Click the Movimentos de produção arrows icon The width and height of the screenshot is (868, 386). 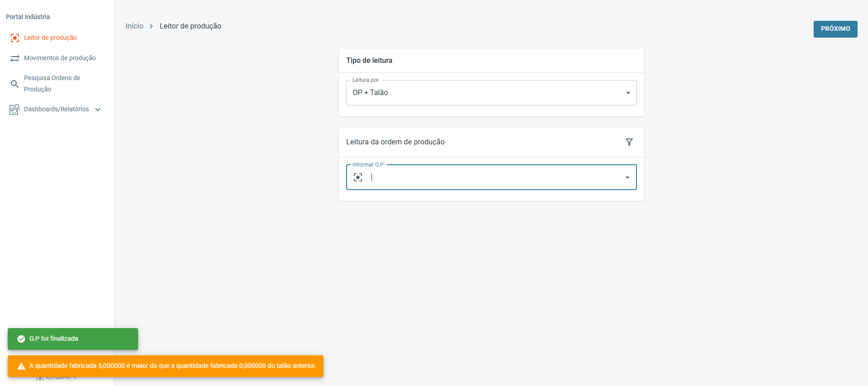(x=15, y=58)
